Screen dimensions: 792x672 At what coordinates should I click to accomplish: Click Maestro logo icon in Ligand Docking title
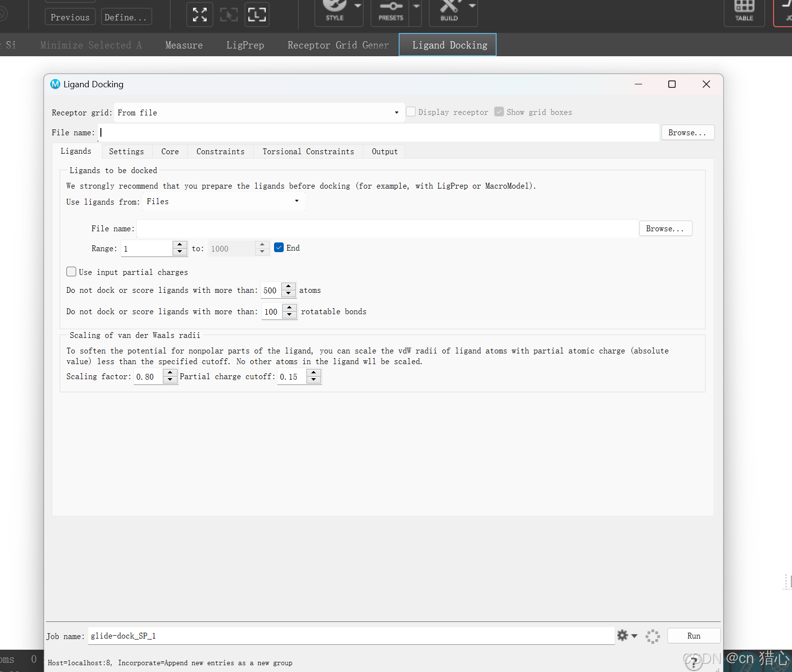pyautogui.click(x=55, y=84)
